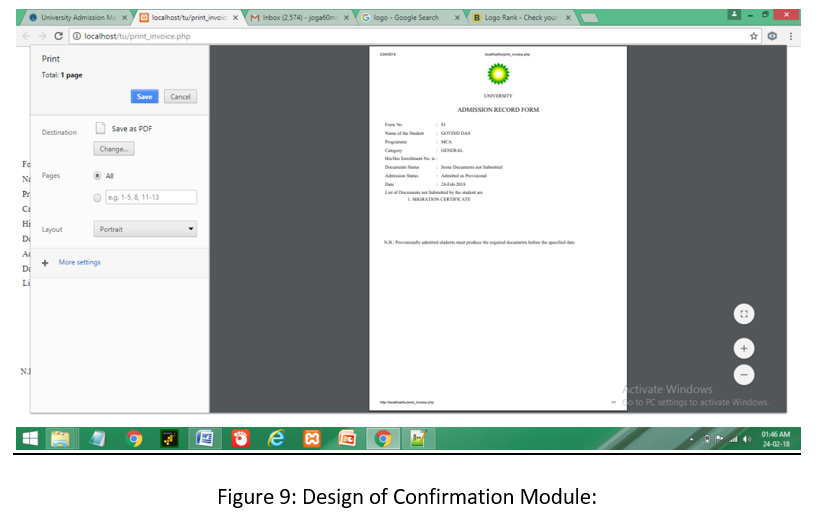Switch to the Gmail Inbox tab
The image size is (818, 517).
tap(297, 18)
